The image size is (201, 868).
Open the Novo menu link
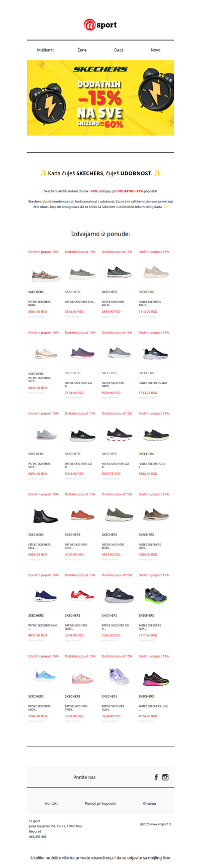156,50
